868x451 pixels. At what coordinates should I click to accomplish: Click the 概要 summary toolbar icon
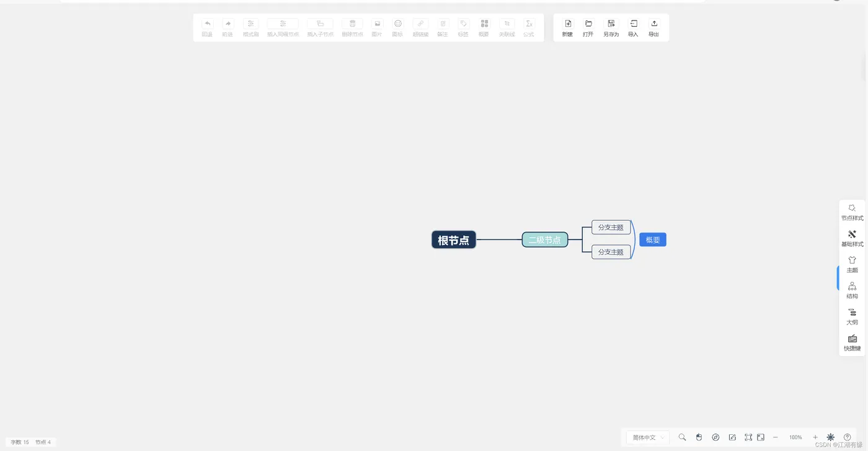pos(484,24)
